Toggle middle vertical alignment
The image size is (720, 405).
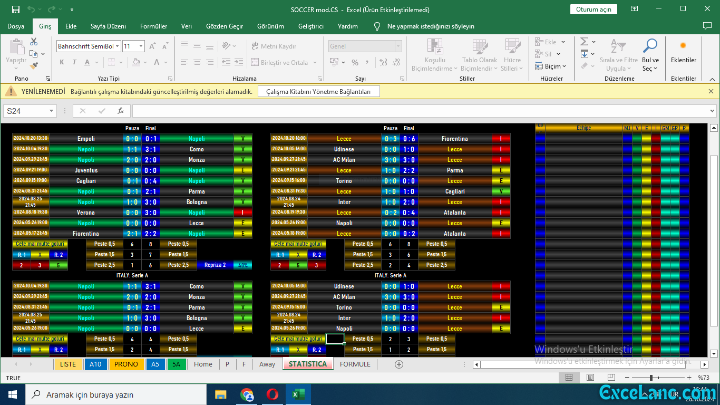(x=197, y=46)
